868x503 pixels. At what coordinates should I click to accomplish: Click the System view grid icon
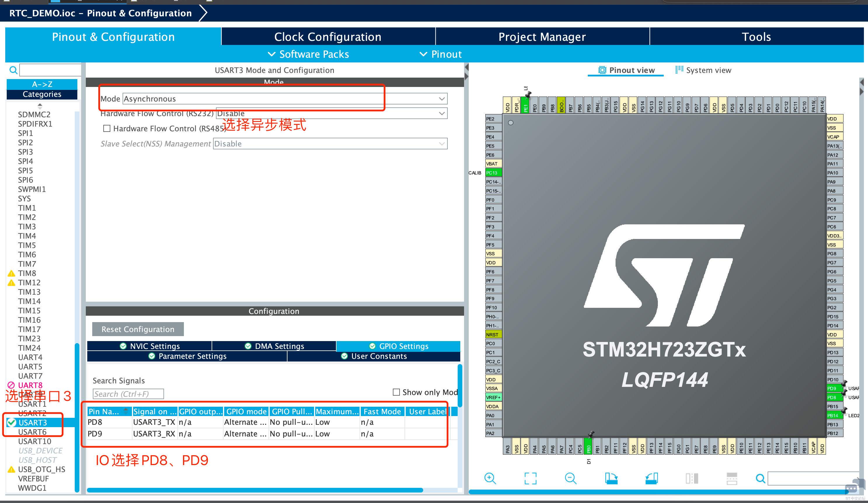(x=679, y=69)
